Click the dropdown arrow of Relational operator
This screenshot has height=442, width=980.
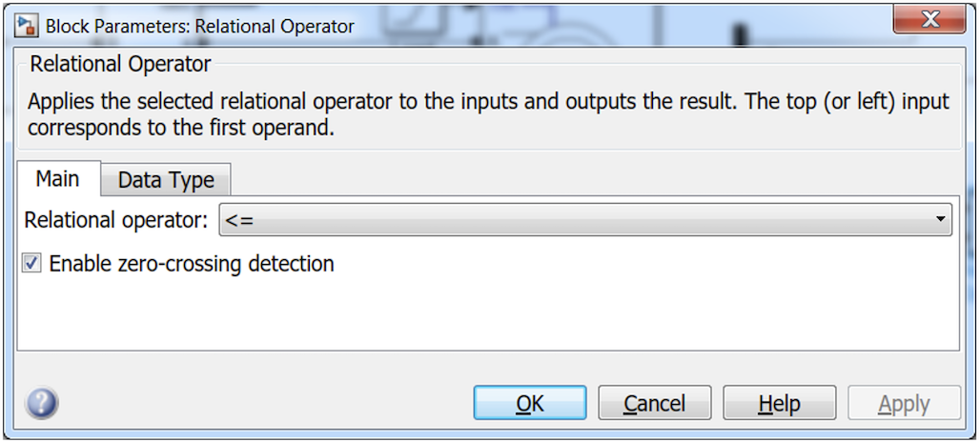941,220
